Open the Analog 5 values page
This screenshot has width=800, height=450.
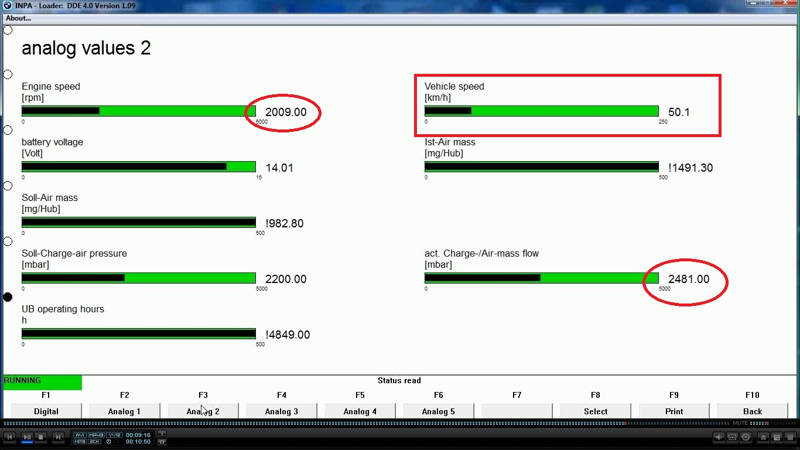438,411
